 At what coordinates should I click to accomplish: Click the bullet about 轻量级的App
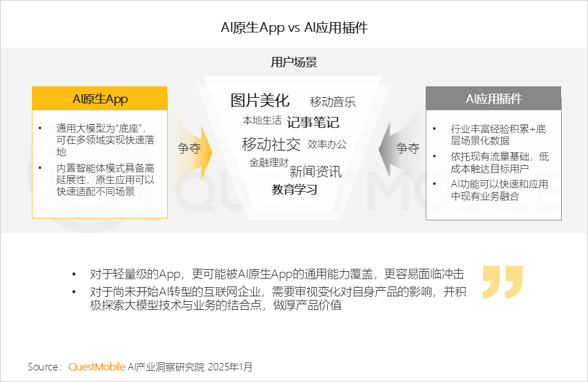[x=277, y=274]
